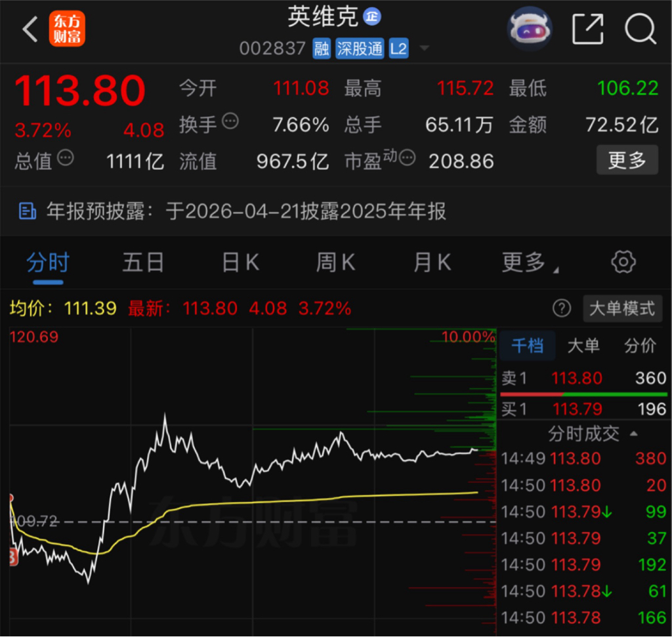The height and width of the screenshot is (637, 672).
Task: Expand the dropdown triangle beside L2
Action: tap(425, 48)
